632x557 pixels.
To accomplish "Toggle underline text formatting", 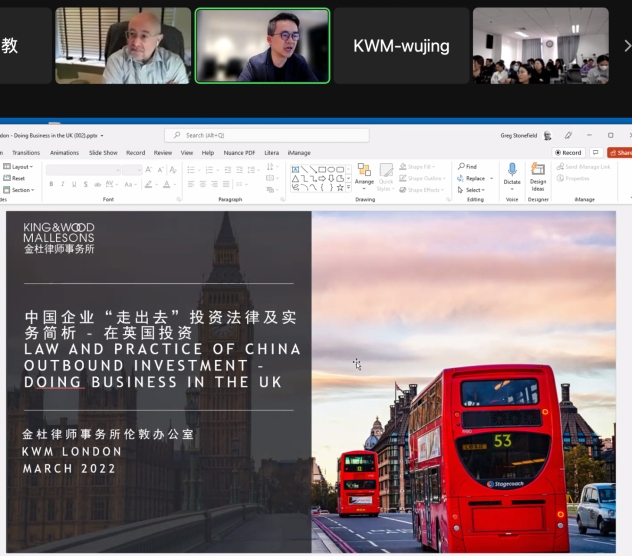I will pos(74,185).
